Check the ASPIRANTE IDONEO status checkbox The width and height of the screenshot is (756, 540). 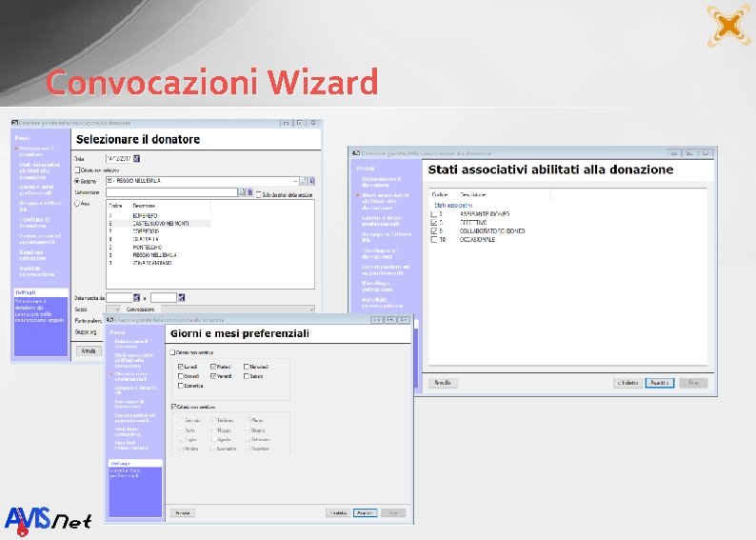(x=433, y=214)
